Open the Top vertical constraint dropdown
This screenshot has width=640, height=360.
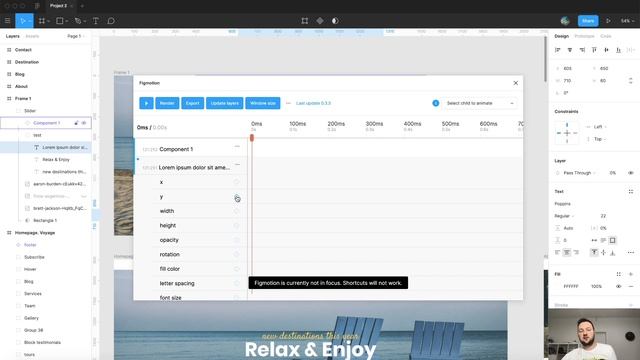coord(599,139)
